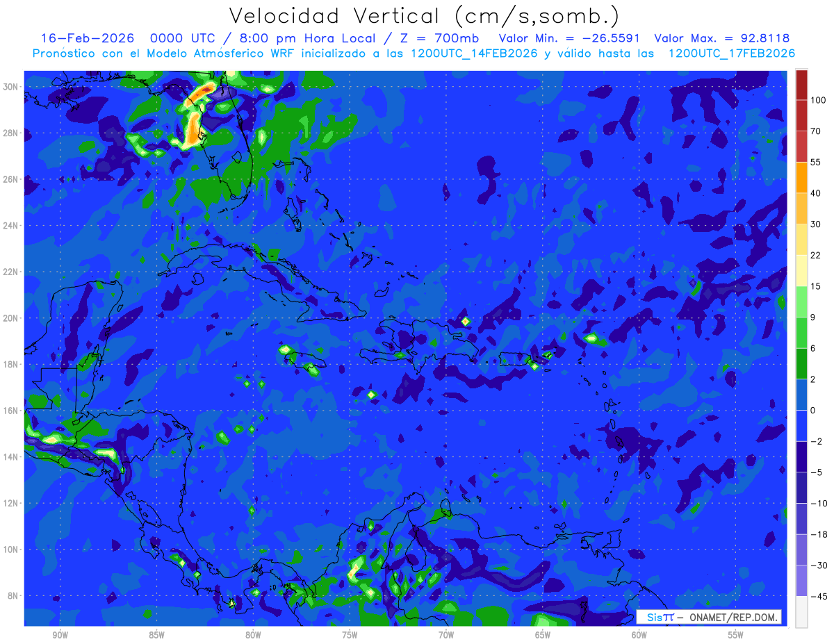The image size is (834, 644).
Task: Click the initialization time "1200UTC_14FEB2026"
Action: click(473, 53)
